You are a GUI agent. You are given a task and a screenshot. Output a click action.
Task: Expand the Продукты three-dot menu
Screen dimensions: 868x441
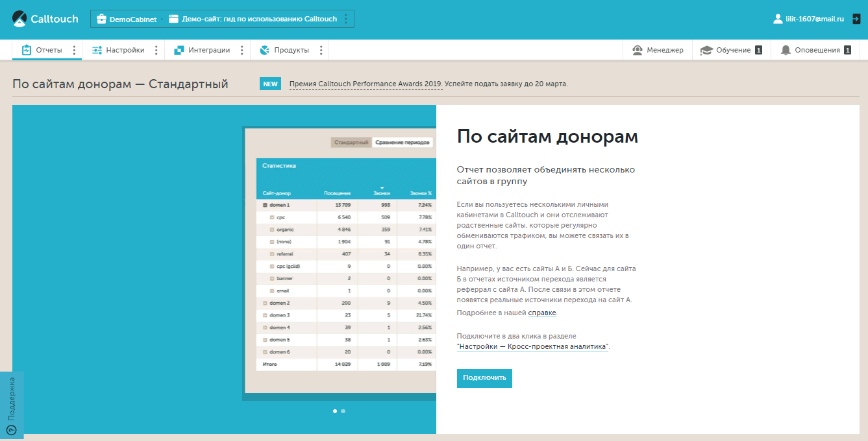point(320,50)
